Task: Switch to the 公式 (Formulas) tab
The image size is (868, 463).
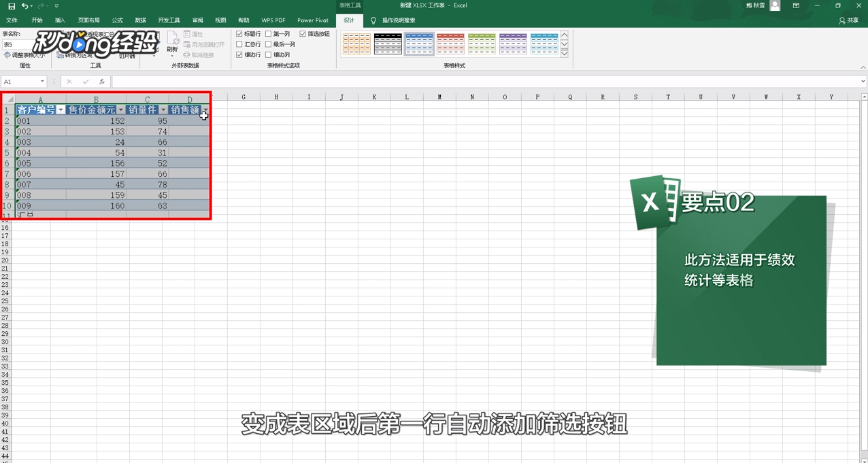Action: tap(117, 20)
